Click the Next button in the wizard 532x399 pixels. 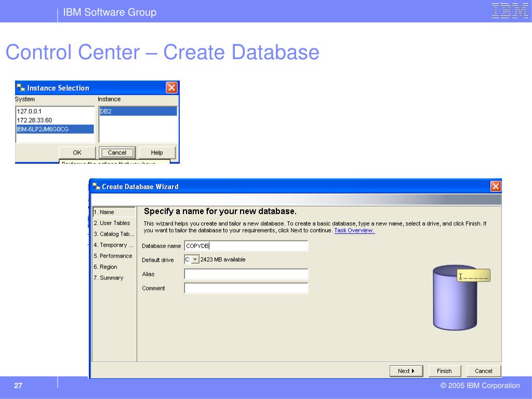pyautogui.click(x=406, y=371)
